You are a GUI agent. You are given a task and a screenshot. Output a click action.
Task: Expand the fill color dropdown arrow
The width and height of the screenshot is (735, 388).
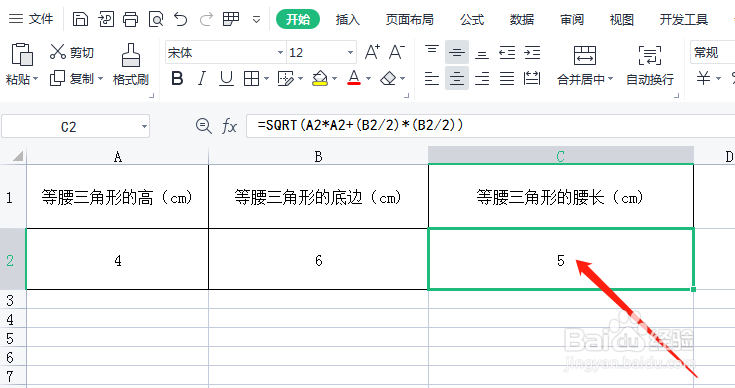point(335,79)
